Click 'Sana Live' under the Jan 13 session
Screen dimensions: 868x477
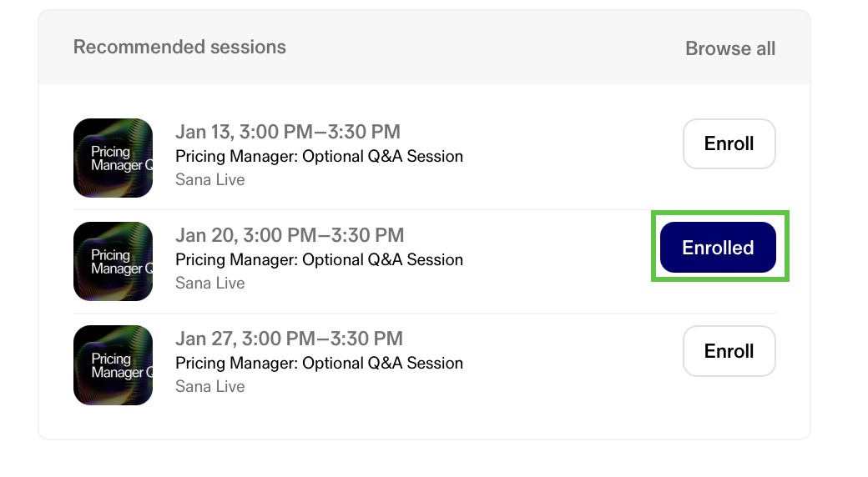pyautogui.click(x=209, y=179)
